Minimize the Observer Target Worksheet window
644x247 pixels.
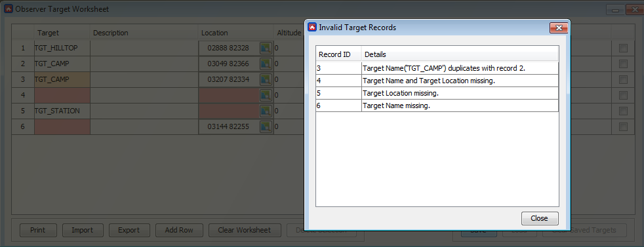(x=615, y=10)
